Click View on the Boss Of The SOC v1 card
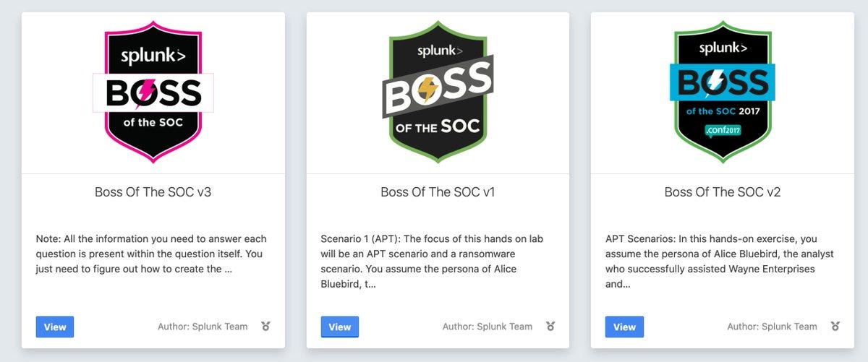The image size is (868, 362). pyautogui.click(x=340, y=327)
